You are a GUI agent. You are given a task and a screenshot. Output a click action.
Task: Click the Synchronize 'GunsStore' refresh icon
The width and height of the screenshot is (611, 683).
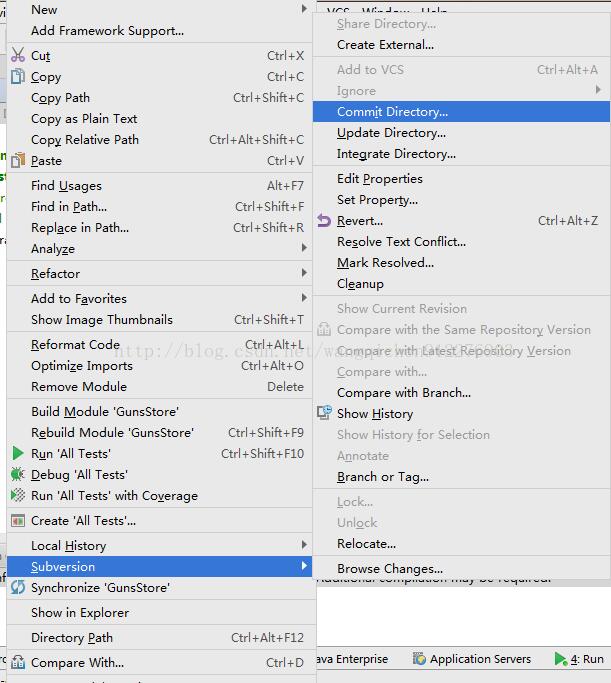18,588
